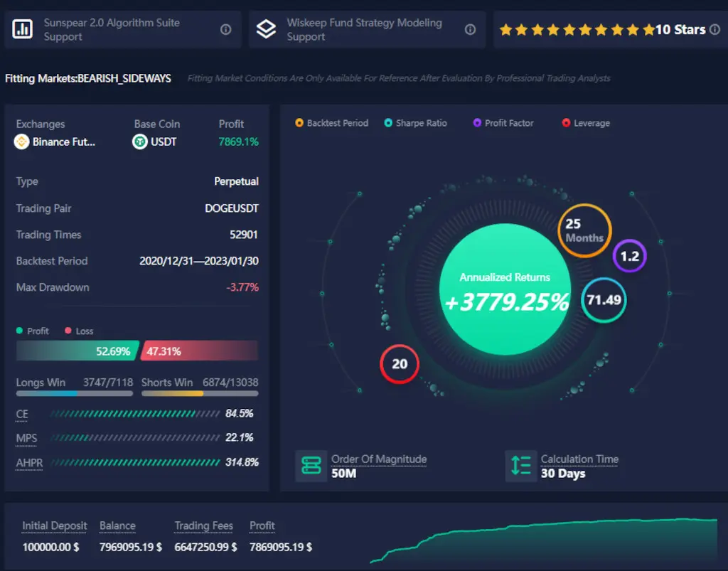This screenshot has height=571, width=728.
Task: Click the Sunspear bar chart icon
Action: click(x=23, y=29)
